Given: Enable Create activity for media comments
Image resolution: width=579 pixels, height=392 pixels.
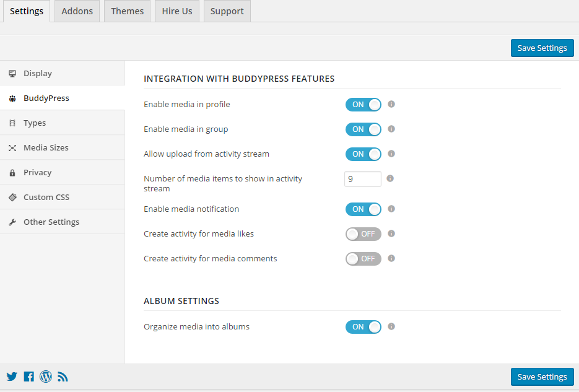Looking at the screenshot, I should tap(364, 259).
